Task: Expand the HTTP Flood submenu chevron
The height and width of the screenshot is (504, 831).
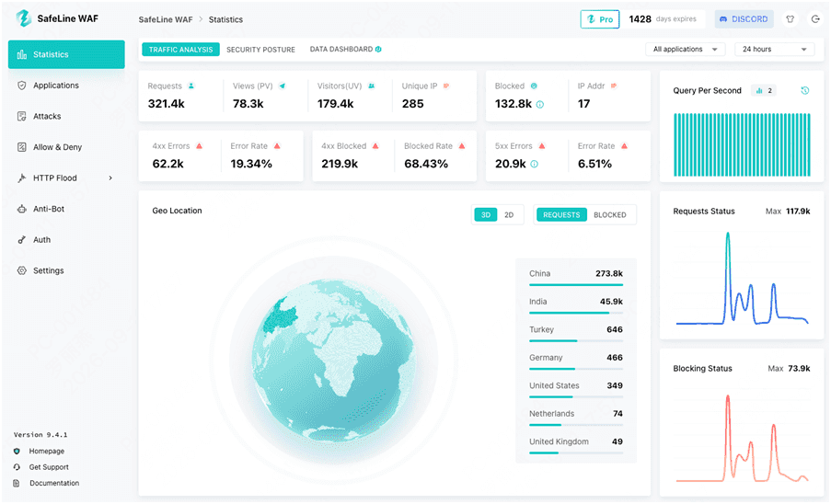Action: coord(110,178)
